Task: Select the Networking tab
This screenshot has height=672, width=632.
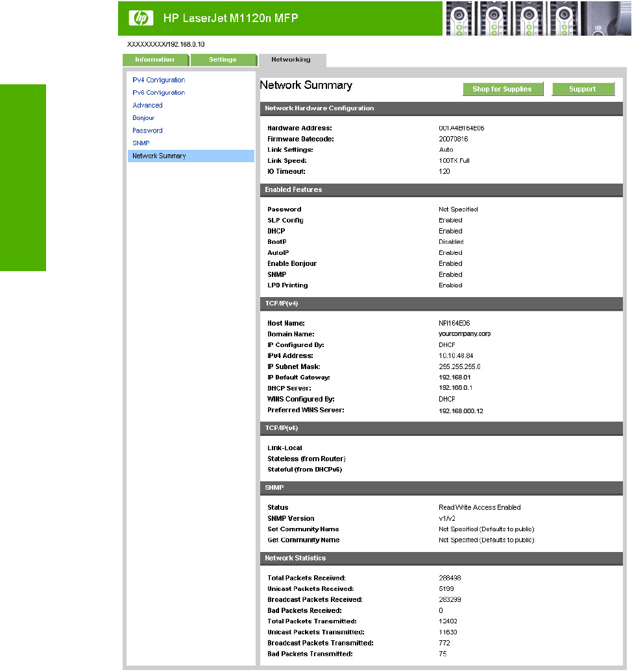Action: tap(291, 60)
